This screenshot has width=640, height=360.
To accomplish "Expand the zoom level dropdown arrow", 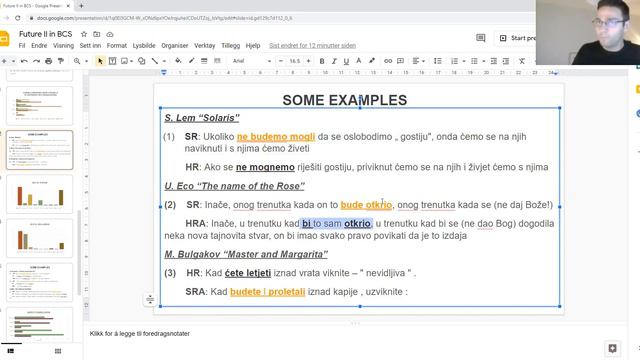I will point(87,61).
